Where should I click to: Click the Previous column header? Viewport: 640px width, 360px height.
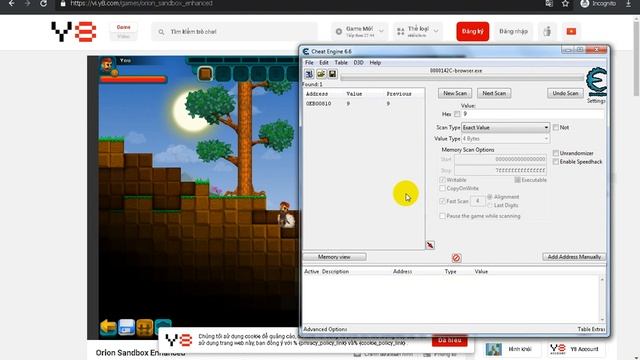pos(399,94)
